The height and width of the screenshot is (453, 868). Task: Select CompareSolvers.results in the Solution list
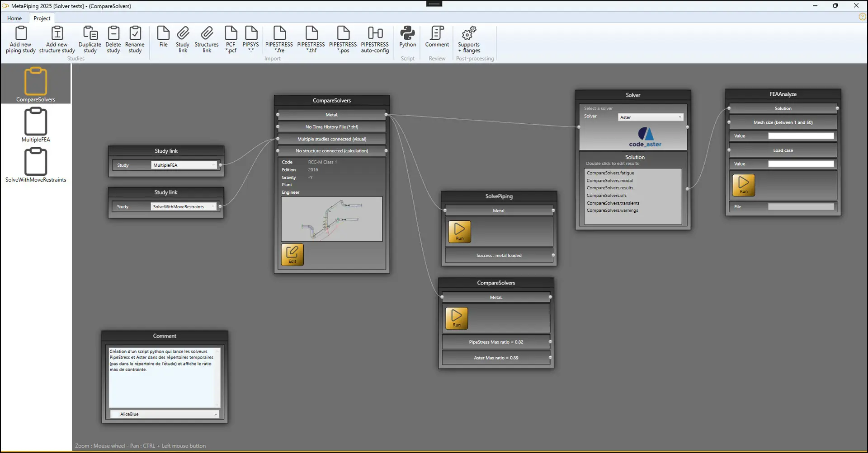610,188
